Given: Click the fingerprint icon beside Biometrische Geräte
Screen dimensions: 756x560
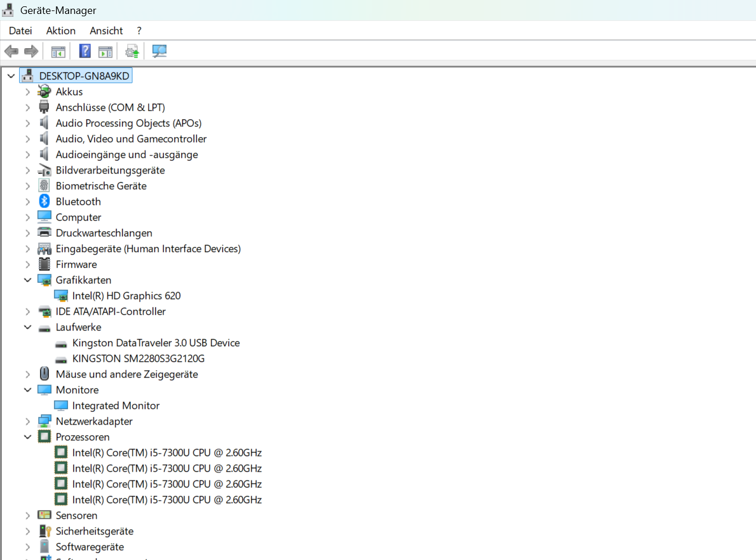Looking at the screenshot, I should (x=44, y=185).
